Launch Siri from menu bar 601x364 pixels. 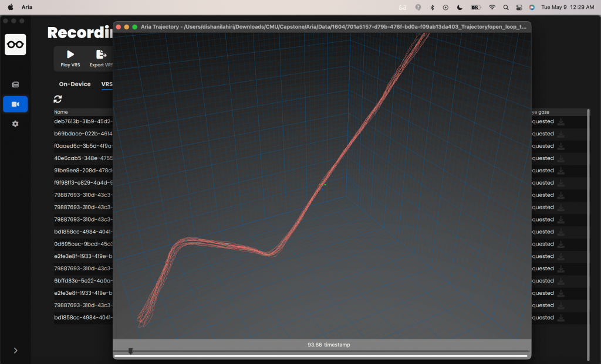(x=532, y=7)
